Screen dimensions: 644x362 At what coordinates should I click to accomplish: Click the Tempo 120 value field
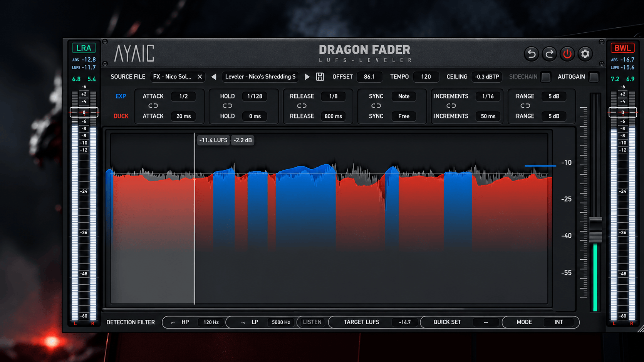tap(426, 77)
